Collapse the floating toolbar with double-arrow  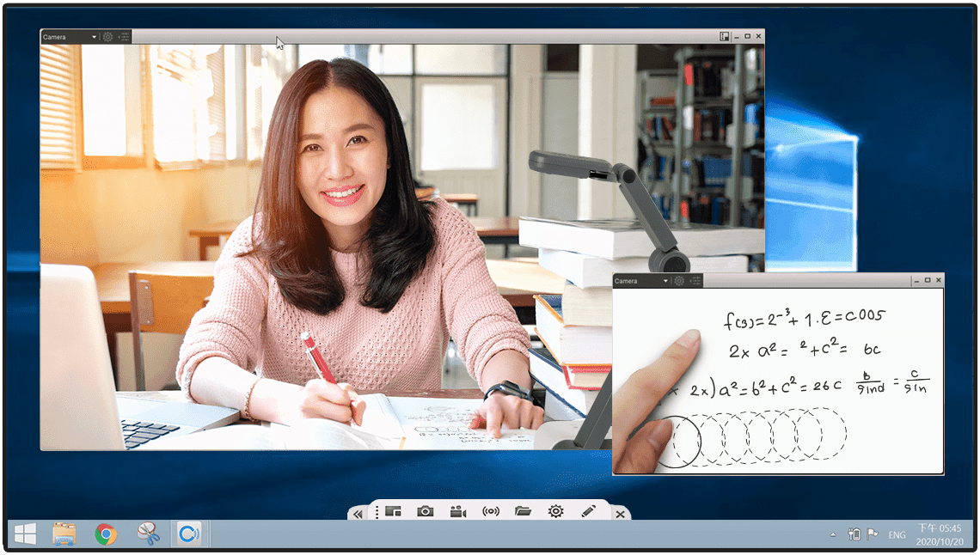(x=358, y=514)
